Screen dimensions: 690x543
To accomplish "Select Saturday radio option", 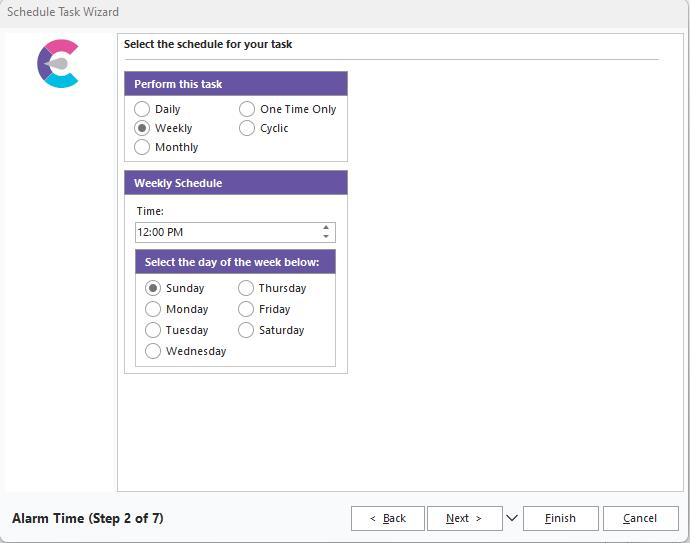I will point(246,330).
